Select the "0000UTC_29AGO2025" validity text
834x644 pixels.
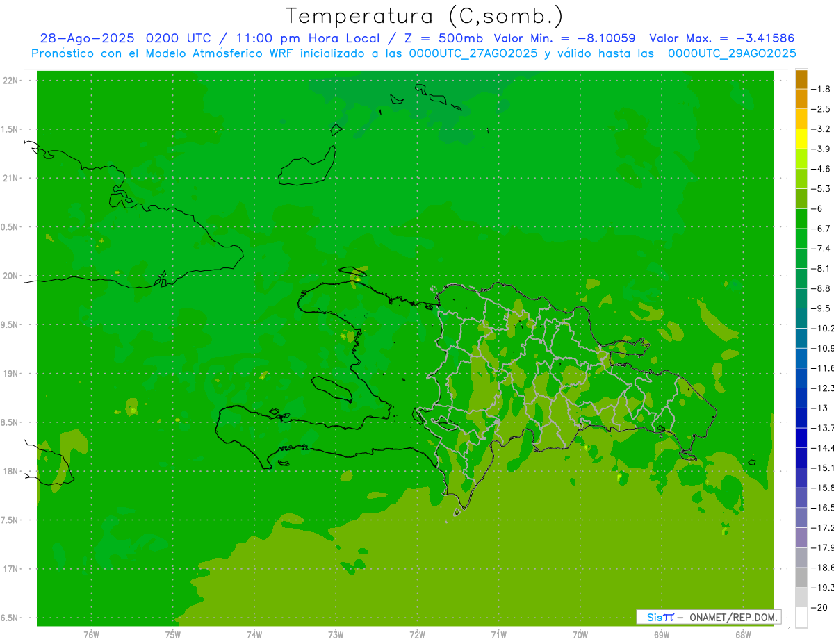pos(732,53)
